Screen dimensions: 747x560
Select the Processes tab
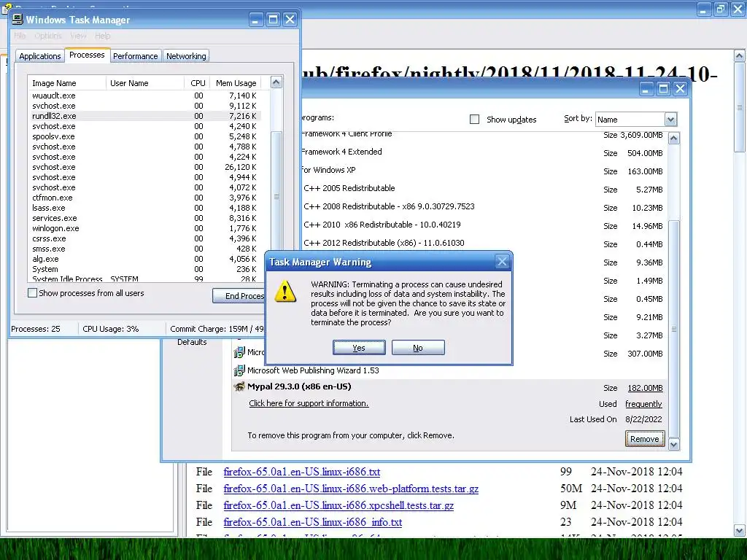pos(87,55)
